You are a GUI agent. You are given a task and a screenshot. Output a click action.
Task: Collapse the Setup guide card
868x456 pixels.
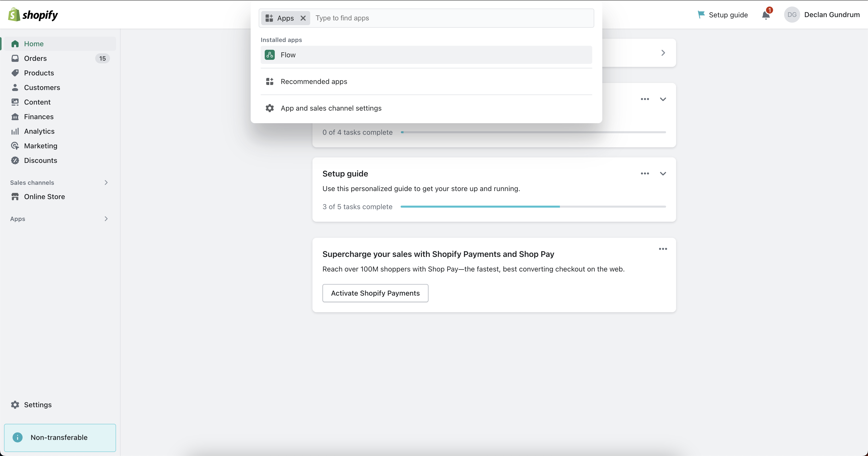[663, 173]
